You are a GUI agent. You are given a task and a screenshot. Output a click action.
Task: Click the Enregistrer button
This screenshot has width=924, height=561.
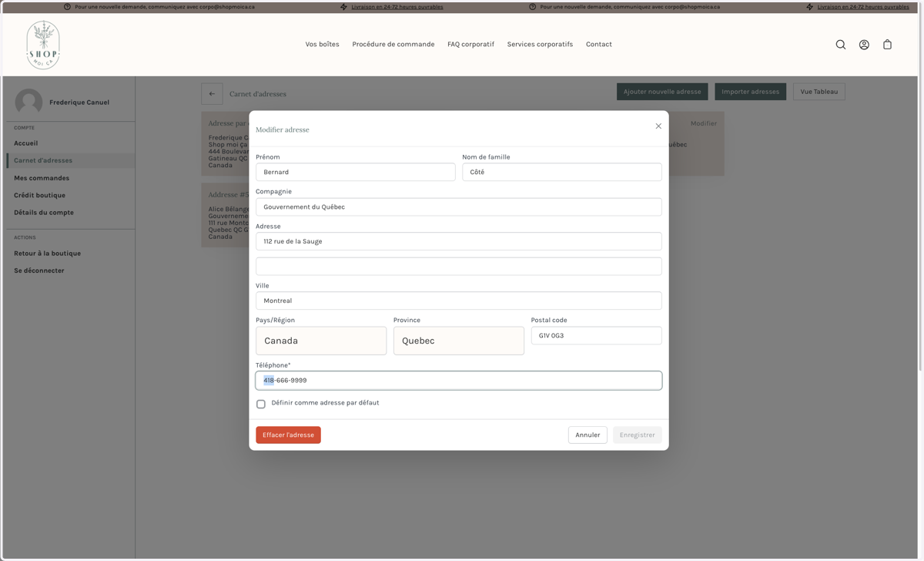click(638, 435)
